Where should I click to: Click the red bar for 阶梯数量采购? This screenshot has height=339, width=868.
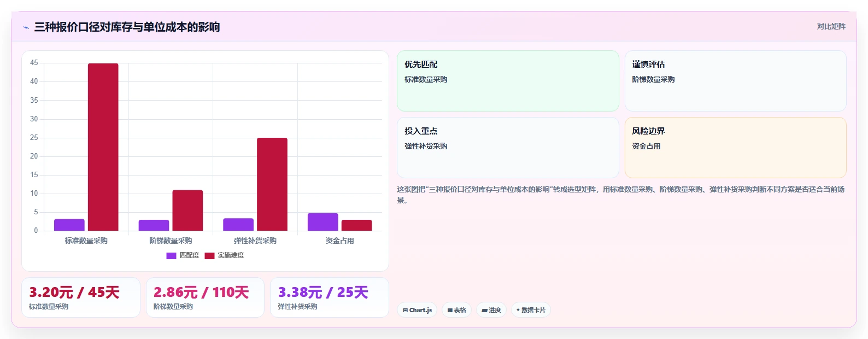coord(187,211)
